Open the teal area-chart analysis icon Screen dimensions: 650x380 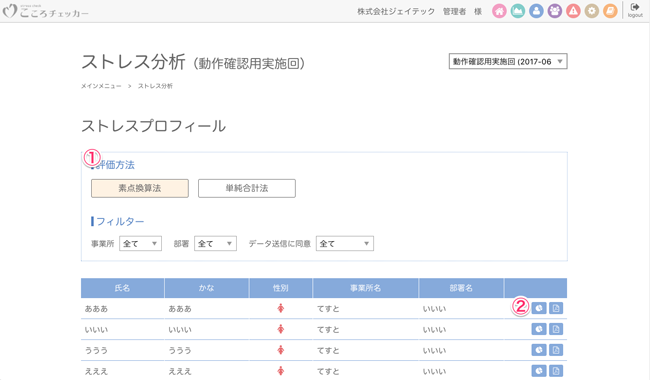(x=517, y=11)
